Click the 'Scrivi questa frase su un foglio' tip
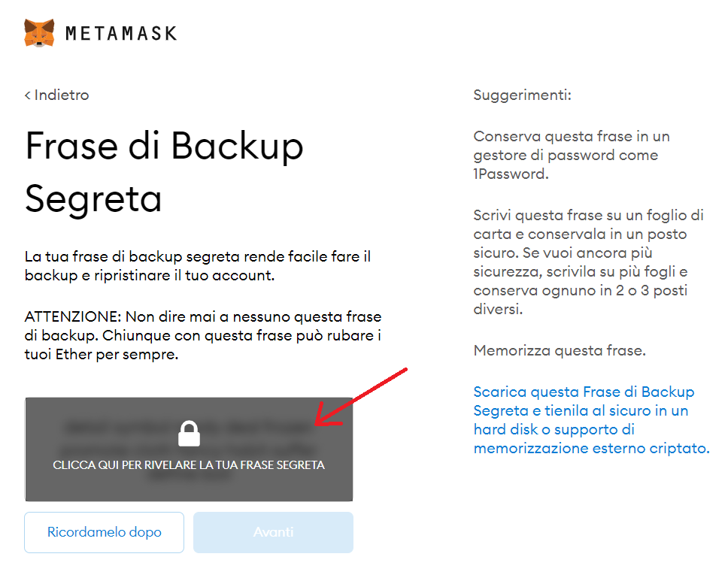 coord(588,262)
